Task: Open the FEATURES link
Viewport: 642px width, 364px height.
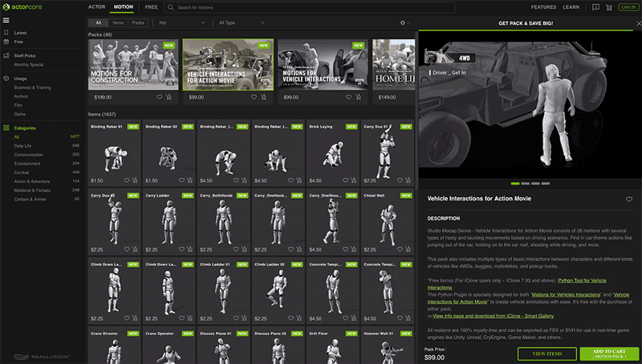Action: coord(543,7)
